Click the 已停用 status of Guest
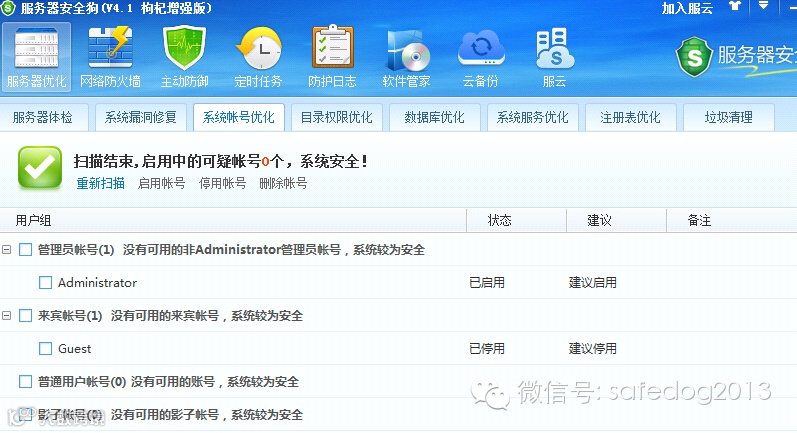 click(486, 349)
